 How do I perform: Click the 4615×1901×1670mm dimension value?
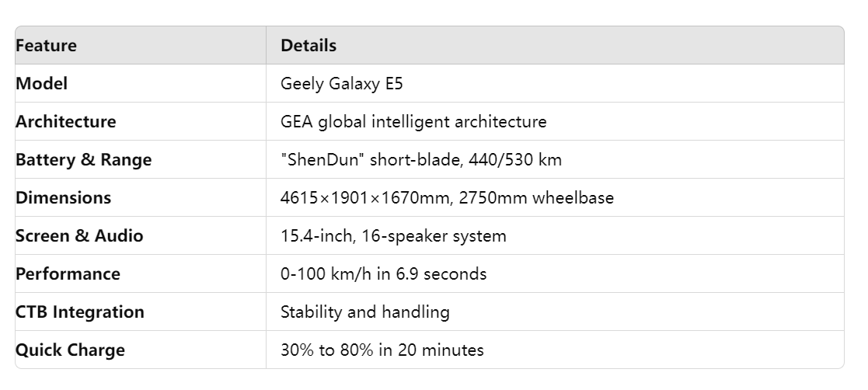tap(364, 198)
